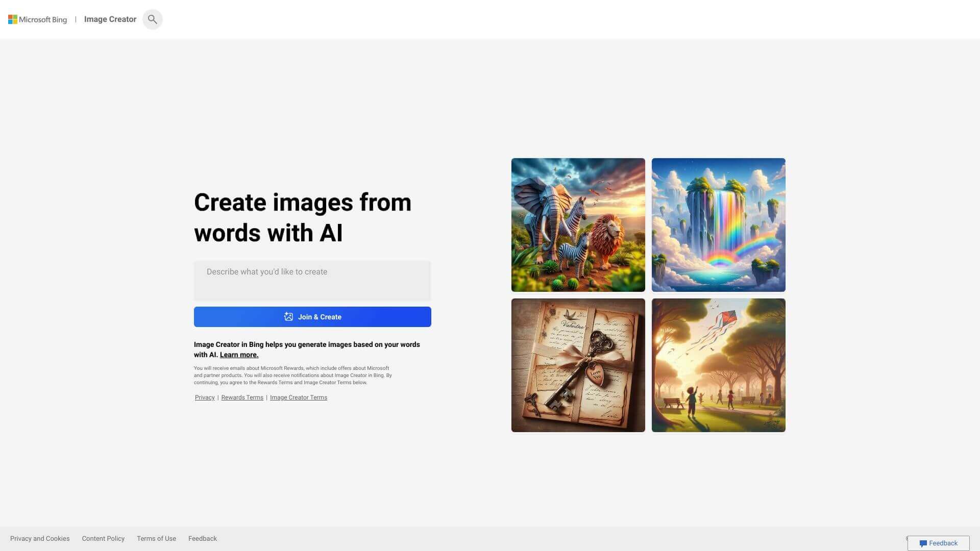Viewport: 980px width, 551px height.
Task: Click the safari animals sample image
Action: click(x=577, y=224)
